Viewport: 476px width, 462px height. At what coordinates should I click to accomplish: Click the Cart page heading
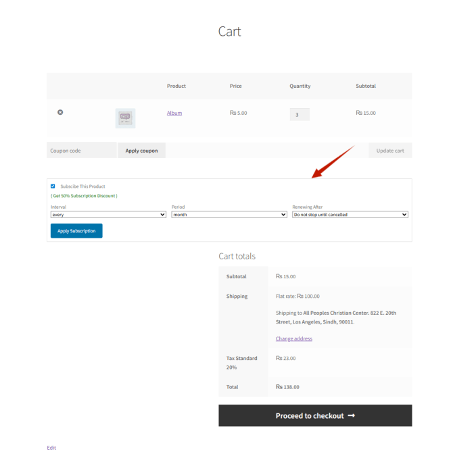[229, 32]
